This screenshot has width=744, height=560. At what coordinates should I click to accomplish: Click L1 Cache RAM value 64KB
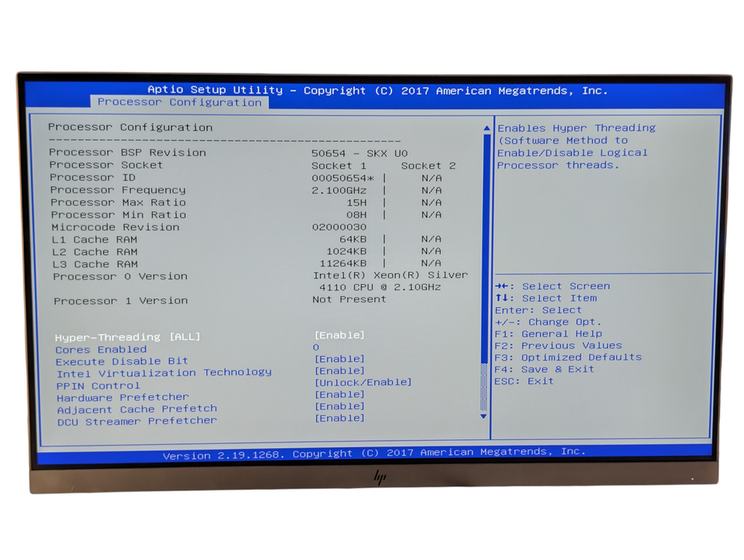coord(353,239)
